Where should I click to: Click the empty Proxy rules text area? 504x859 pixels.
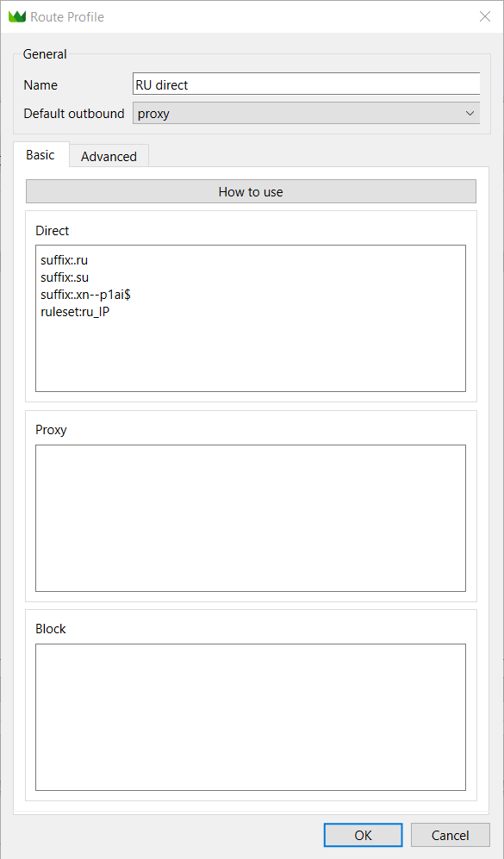[251, 518]
